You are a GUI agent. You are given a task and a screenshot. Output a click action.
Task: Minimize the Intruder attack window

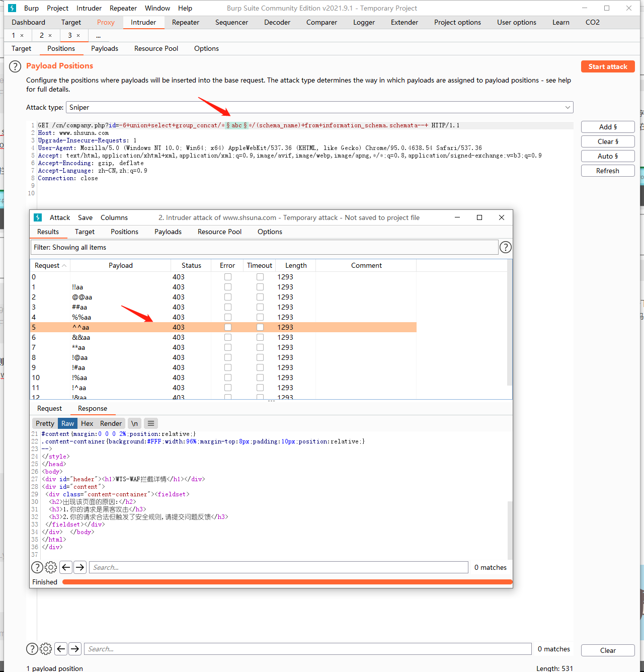[x=457, y=217]
